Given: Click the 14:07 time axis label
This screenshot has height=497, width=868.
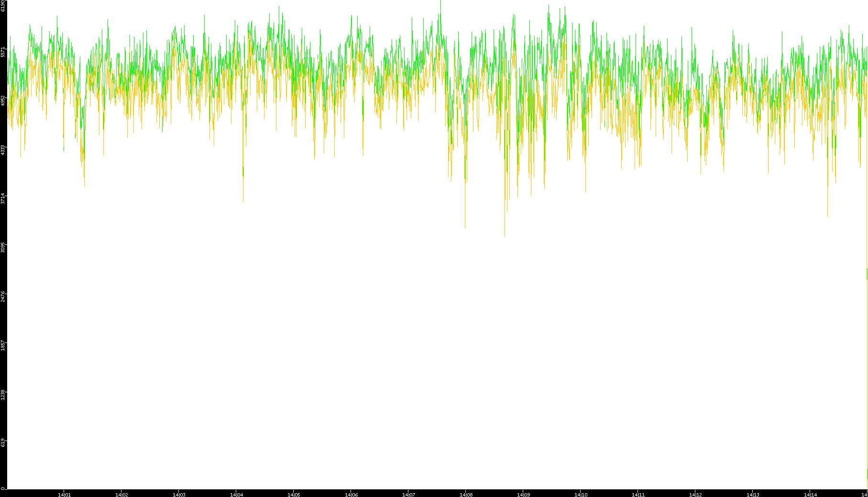Looking at the screenshot, I should point(408,495).
